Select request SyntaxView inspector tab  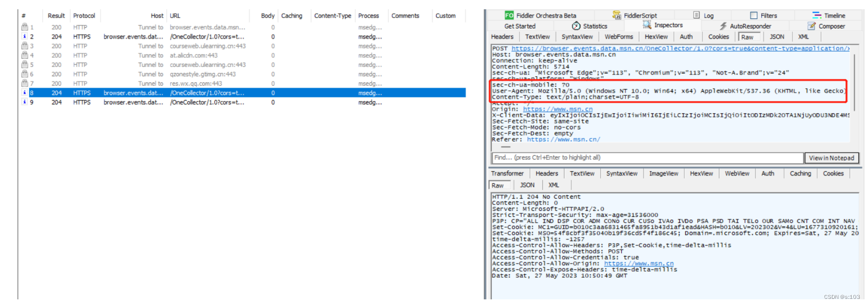click(x=577, y=37)
